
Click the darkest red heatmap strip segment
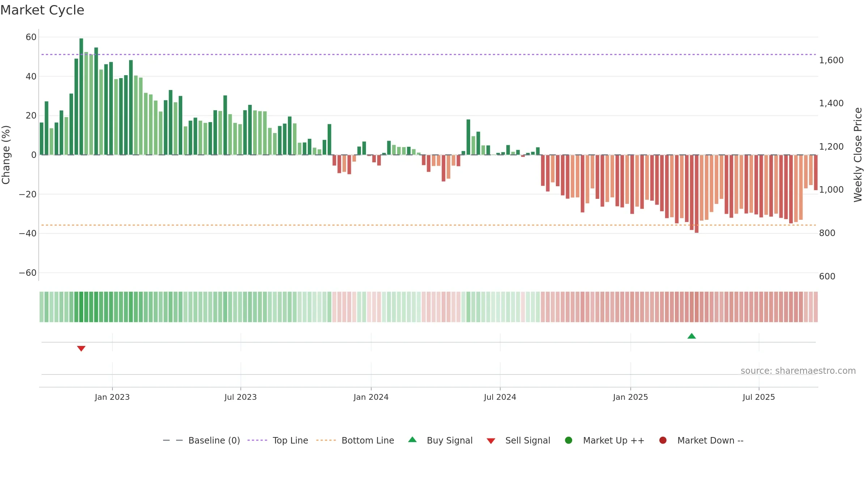click(697, 307)
